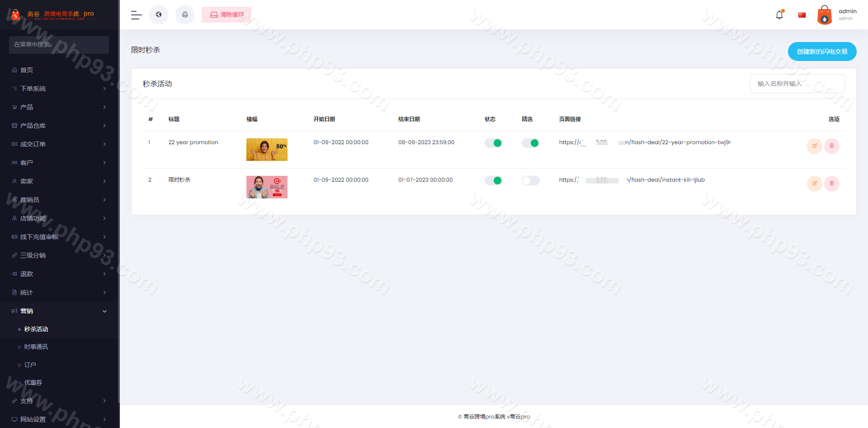
Task: Delete the 限时秒杀 flash deal
Action: click(831, 183)
